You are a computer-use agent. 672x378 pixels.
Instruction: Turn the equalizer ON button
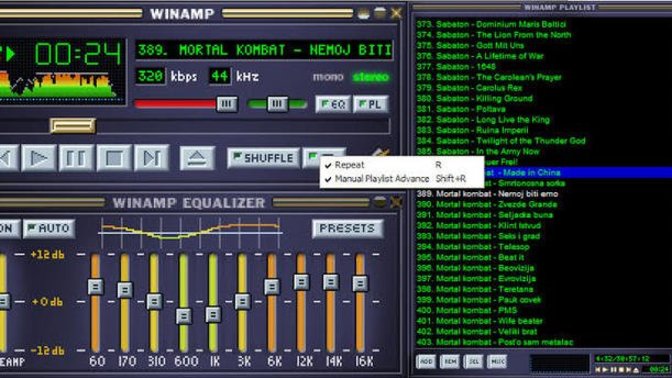click(9, 228)
